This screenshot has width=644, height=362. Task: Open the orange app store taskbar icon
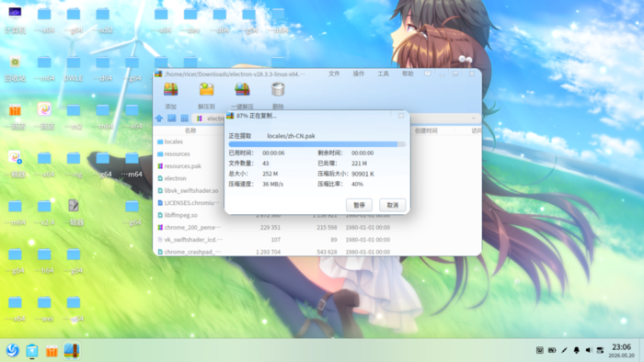click(52, 350)
